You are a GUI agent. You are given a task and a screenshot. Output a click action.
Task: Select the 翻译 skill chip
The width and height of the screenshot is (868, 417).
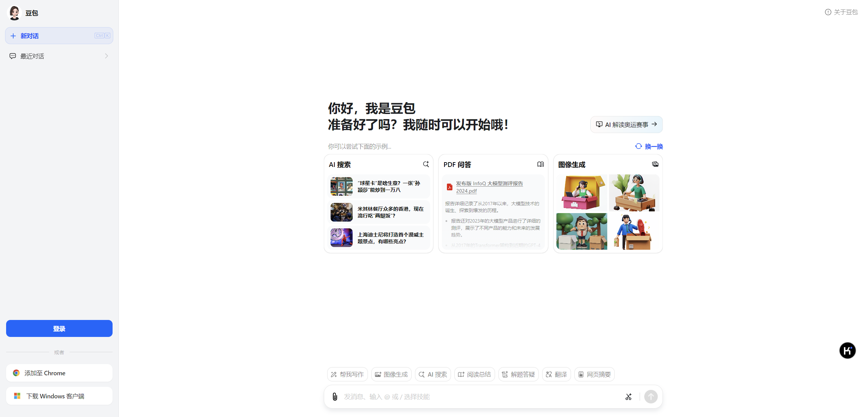coord(556,374)
